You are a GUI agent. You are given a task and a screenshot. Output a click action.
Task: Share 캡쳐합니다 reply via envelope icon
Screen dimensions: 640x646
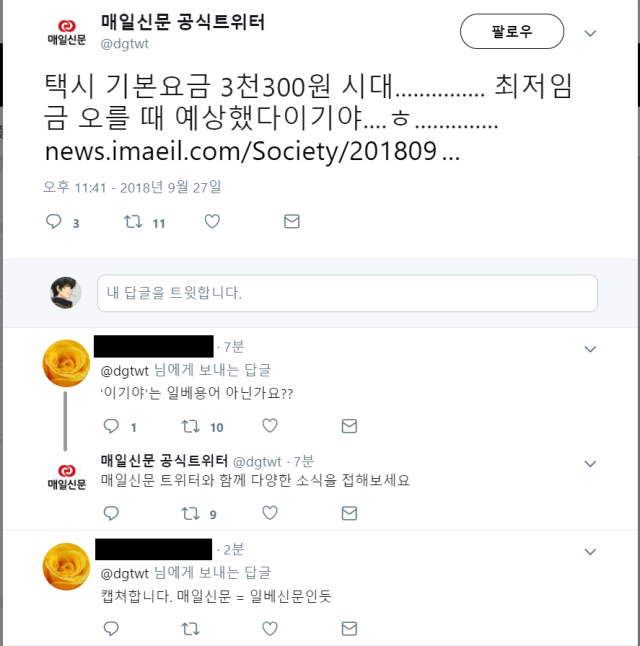click(349, 629)
